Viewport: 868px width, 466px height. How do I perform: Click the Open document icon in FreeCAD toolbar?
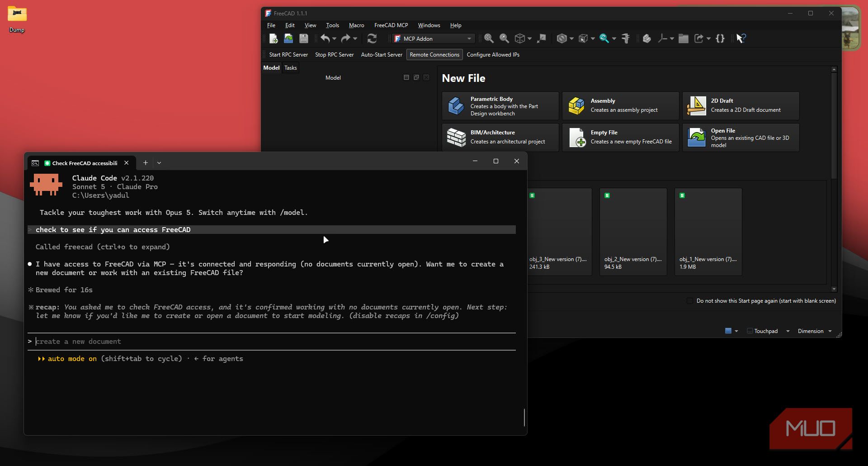click(288, 38)
